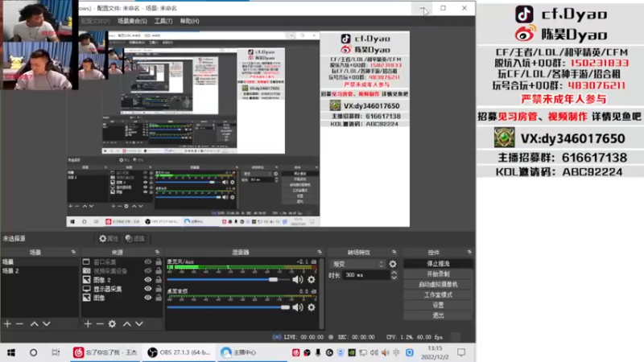The height and width of the screenshot is (362, 644).
Task: Open Cortana search circle on the taskbar
Action: [x=33, y=352]
